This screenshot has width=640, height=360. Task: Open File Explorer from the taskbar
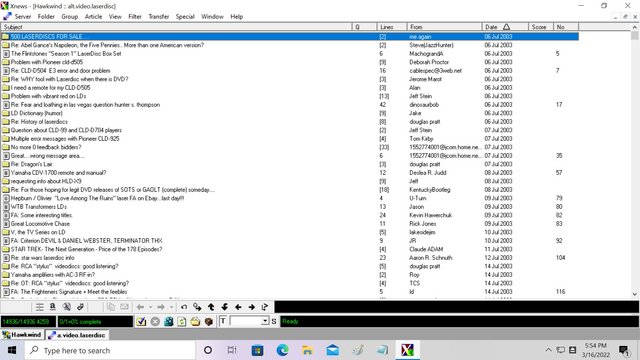point(307,350)
